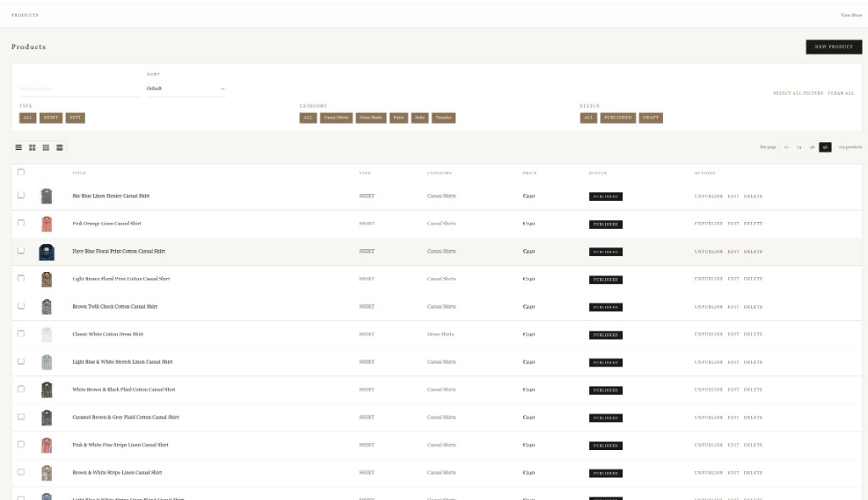Focus the product search input field
Screen dimensions: 868x500
tap(80, 88)
